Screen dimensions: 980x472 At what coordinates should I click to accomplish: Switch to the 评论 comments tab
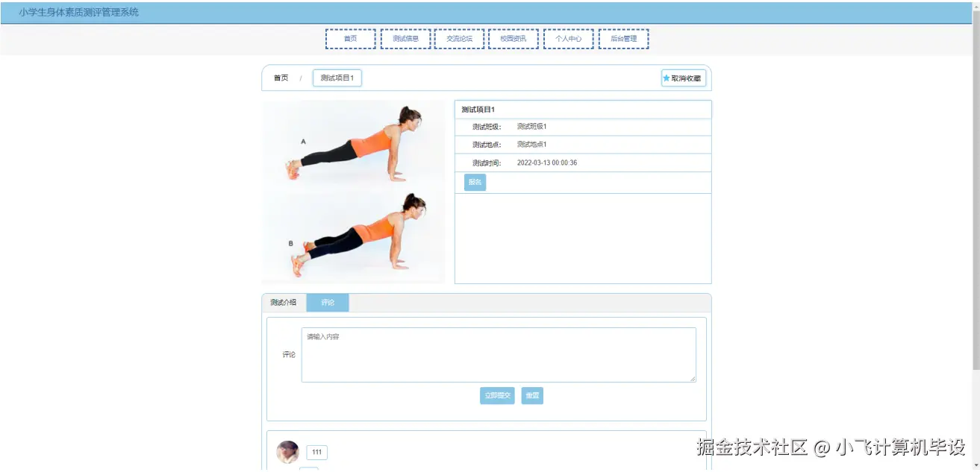pyautogui.click(x=327, y=303)
